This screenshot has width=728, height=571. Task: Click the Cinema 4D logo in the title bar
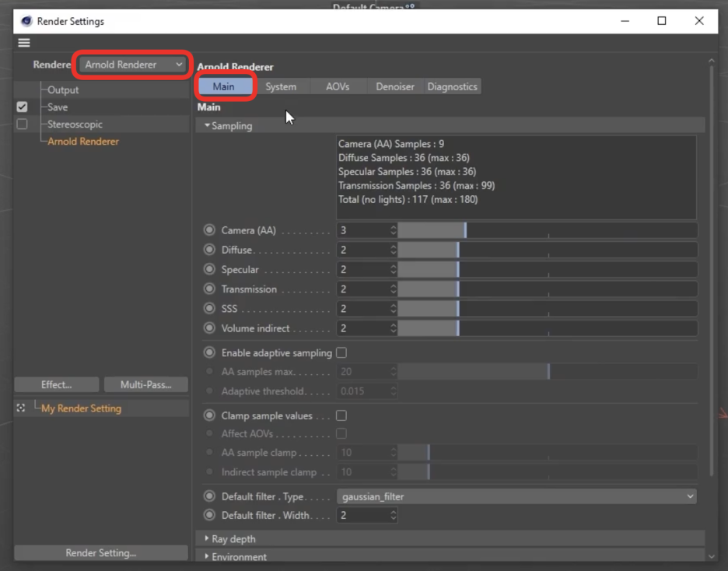[x=26, y=21]
